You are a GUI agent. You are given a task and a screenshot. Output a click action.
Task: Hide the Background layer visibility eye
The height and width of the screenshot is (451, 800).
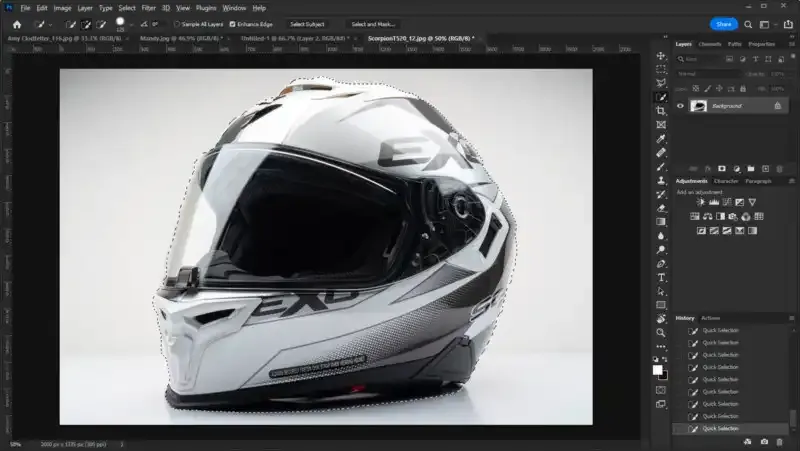[680, 105]
